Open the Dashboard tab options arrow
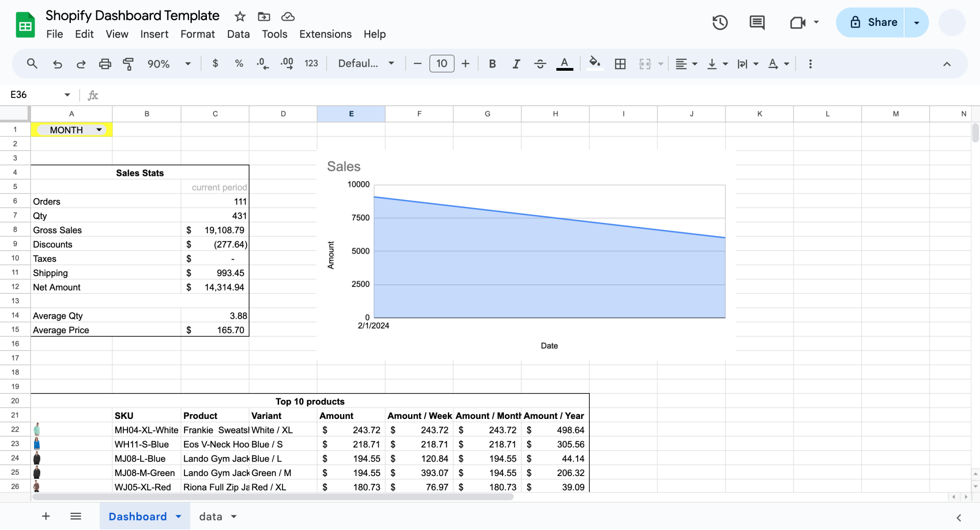 (178, 516)
